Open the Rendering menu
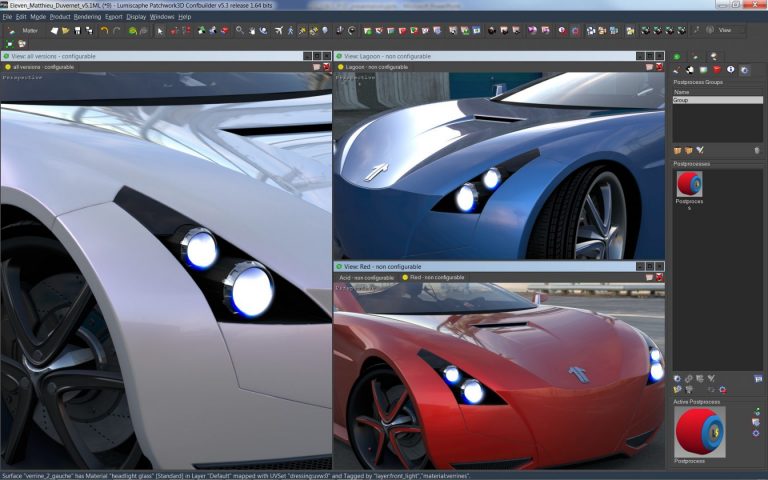The height and width of the screenshot is (480, 768). tap(87, 17)
